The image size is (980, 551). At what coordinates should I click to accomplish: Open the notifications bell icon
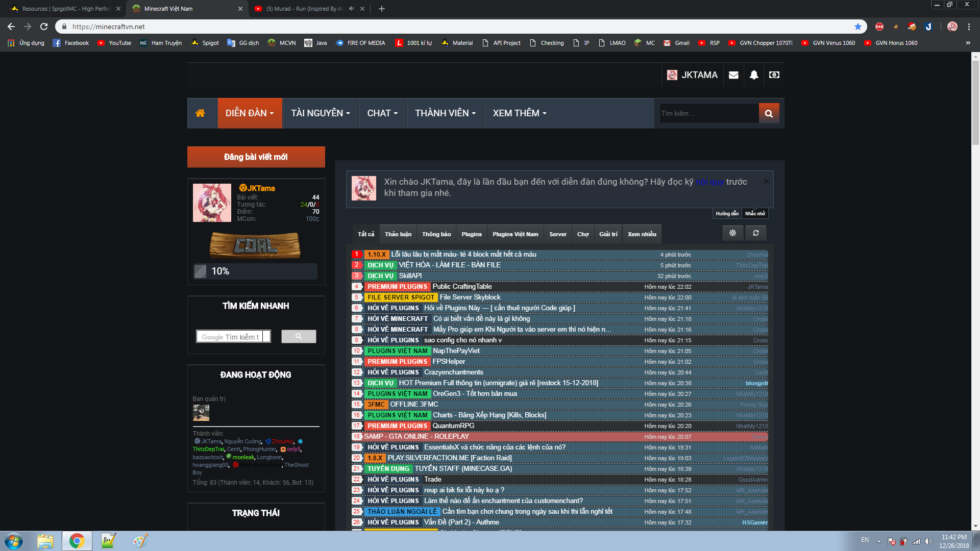pos(754,75)
